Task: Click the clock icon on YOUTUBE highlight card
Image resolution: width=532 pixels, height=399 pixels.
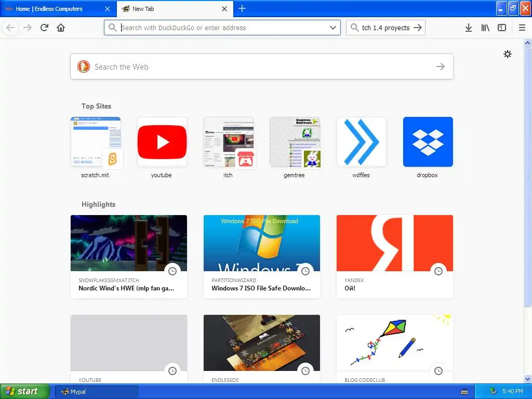Action: pyautogui.click(x=172, y=371)
